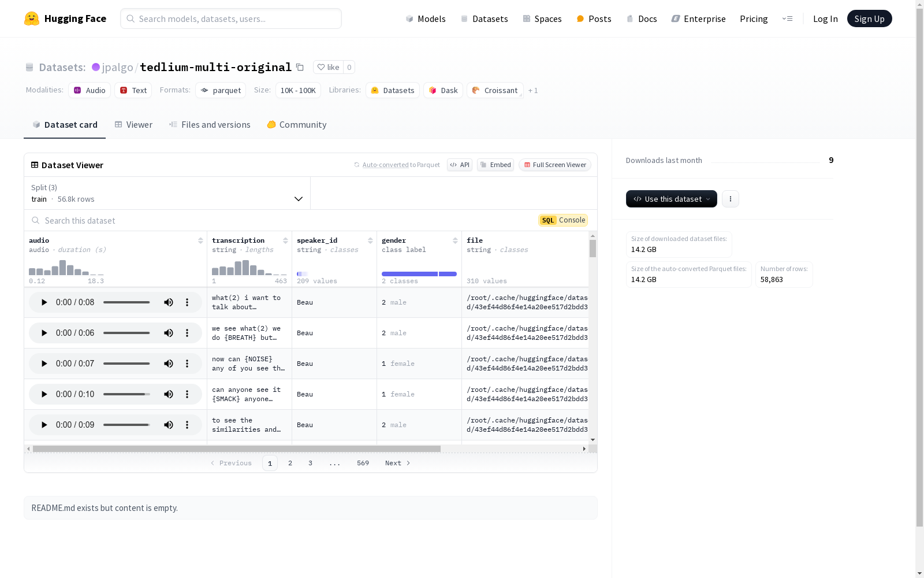The image size is (924, 578).
Task: Select the parquet format tag
Action: click(x=221, y=90)
